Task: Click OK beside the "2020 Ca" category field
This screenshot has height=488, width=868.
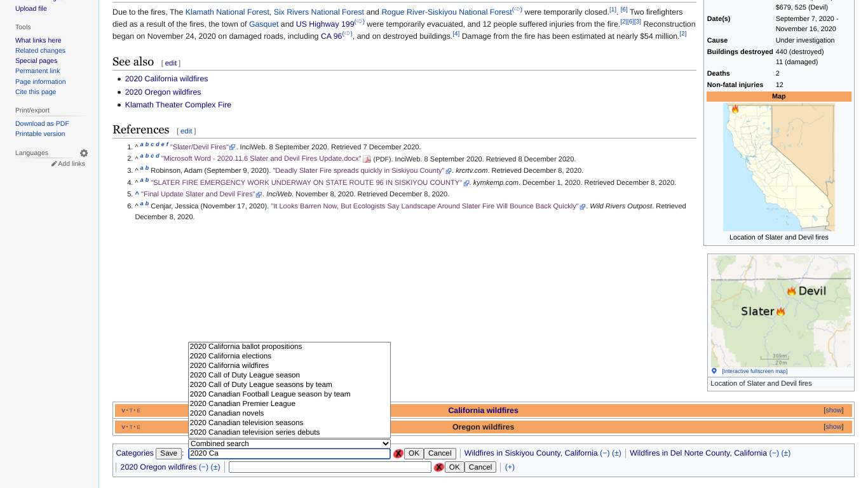Action: pos(414,454)
